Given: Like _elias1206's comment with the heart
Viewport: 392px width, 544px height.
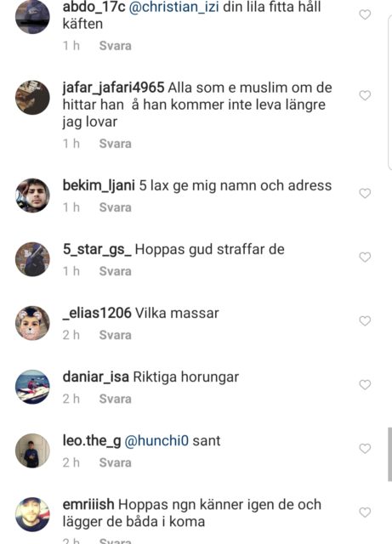Looking at the screenshot, I should pos(365,321).
